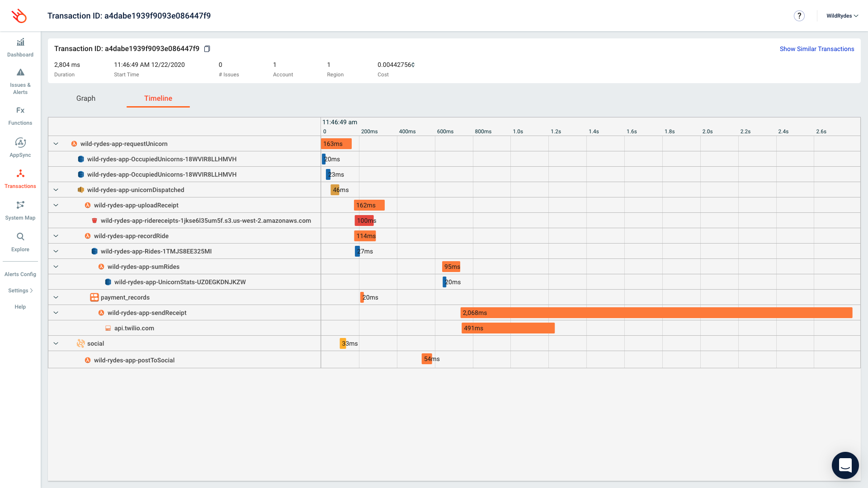Open System Map sidebar icon

(x=20, y=205)
